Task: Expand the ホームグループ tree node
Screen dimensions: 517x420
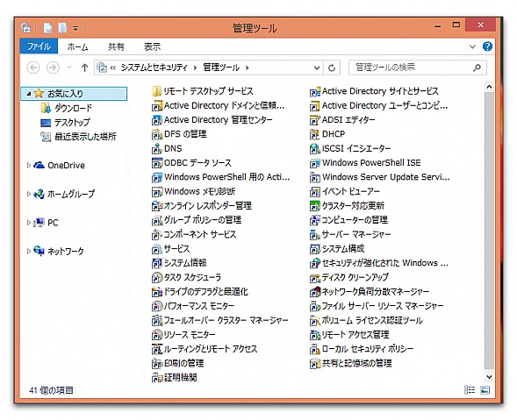Action: click(29, 194)
